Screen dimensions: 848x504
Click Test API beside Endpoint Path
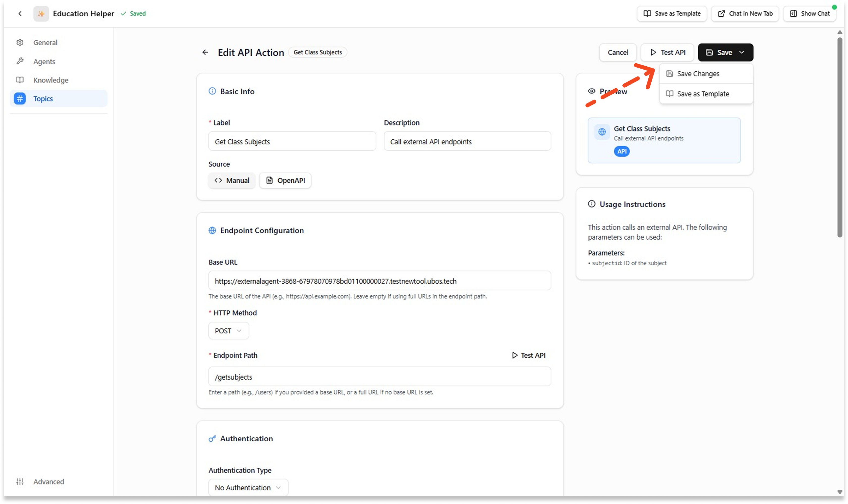529,355
